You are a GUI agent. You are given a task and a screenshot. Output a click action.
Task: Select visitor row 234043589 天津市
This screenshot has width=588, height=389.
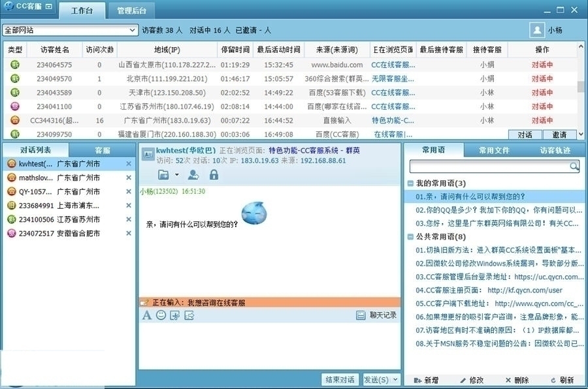tap(290, 93)
